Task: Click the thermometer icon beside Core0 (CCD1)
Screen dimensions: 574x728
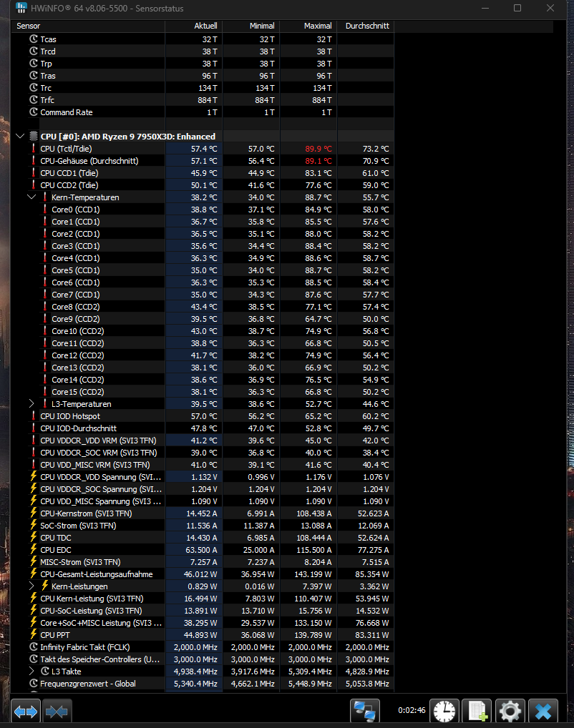Action: pos(45,210)
